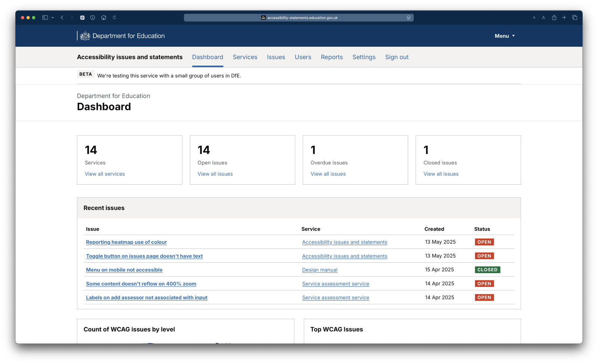Open a new browser tab
598x364 pixels.
[564, 18]
